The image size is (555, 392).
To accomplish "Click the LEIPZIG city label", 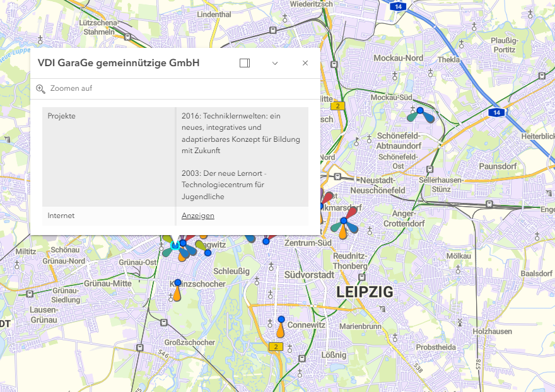I will tap(365, 292).
